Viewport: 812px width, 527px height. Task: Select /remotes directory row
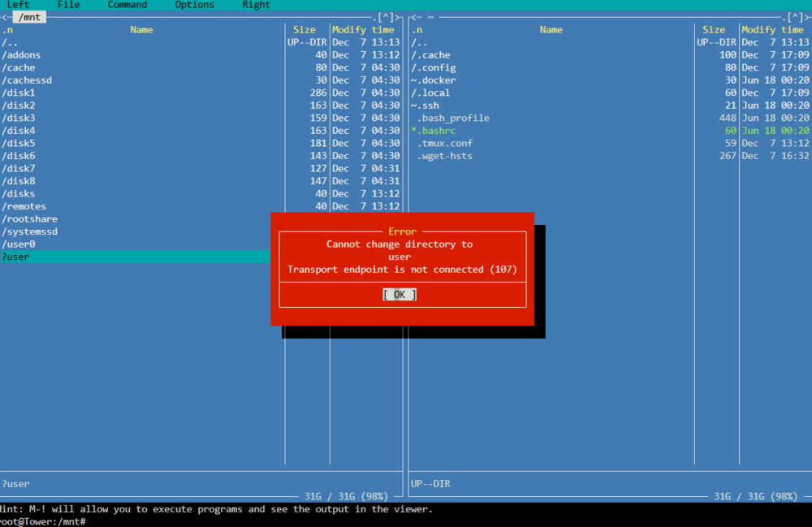tap(201, 206)
